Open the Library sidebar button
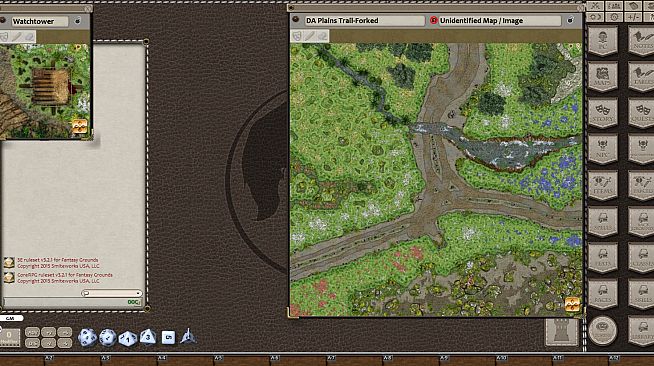The image size is (654, 366). (x=641, y=330)
